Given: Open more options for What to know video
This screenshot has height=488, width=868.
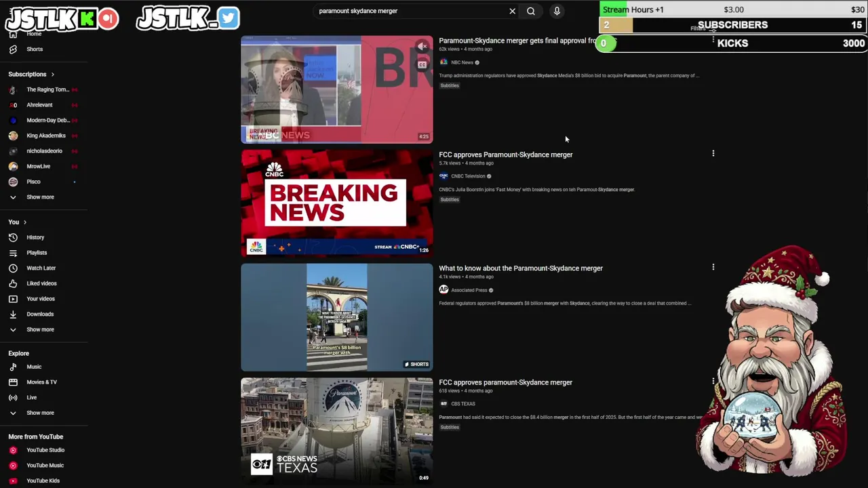Looking at the screenshot, I should (713, 267).
